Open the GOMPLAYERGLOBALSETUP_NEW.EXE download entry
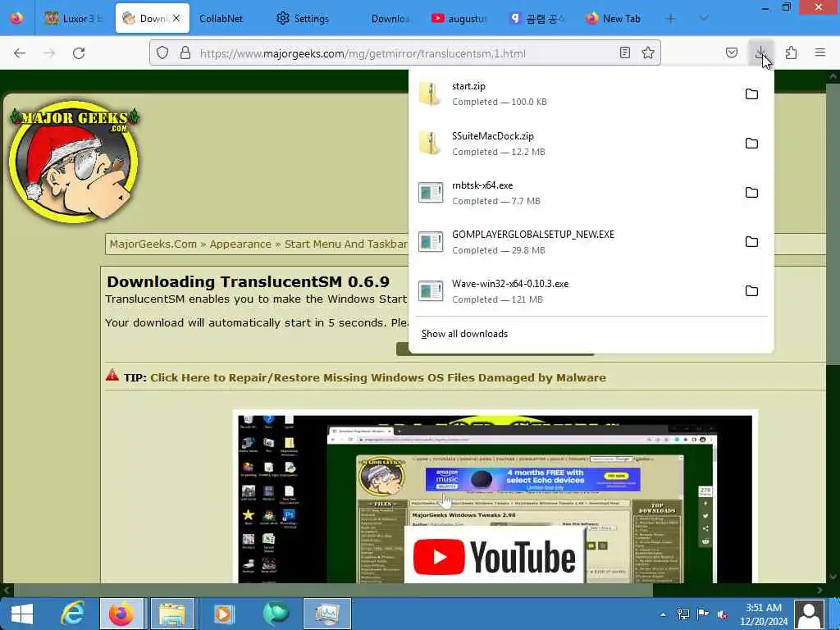 coord(575,242)
